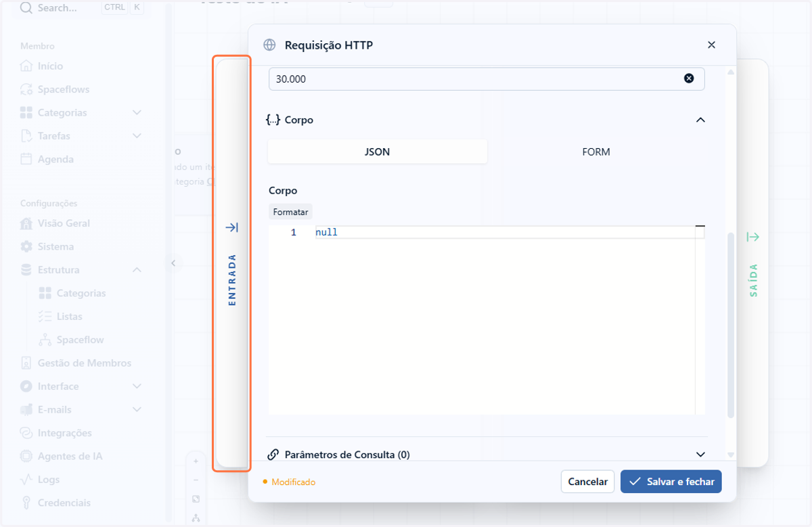Click the Credenciais key icon
The width and height of the screenshot is (812, 527).
pos(26,503)
